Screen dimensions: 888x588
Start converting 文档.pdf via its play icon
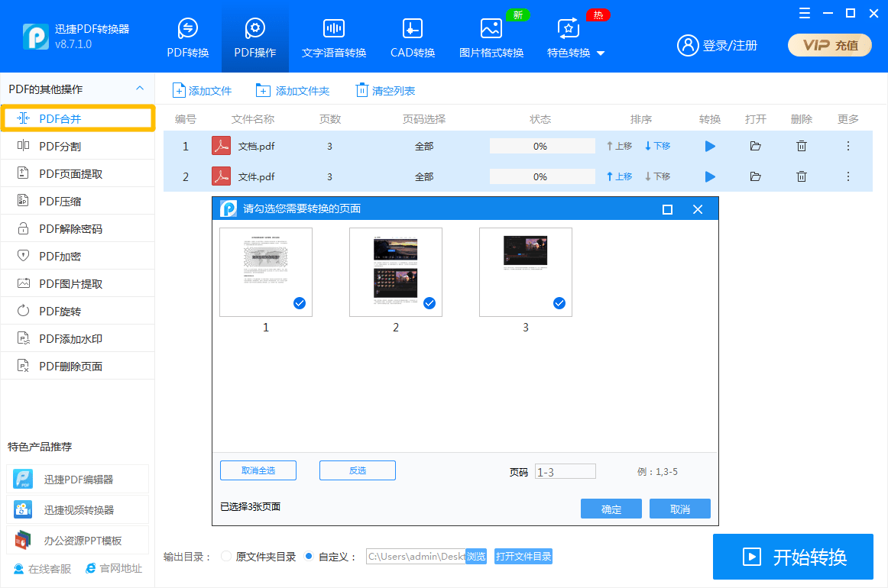[709, 146]
